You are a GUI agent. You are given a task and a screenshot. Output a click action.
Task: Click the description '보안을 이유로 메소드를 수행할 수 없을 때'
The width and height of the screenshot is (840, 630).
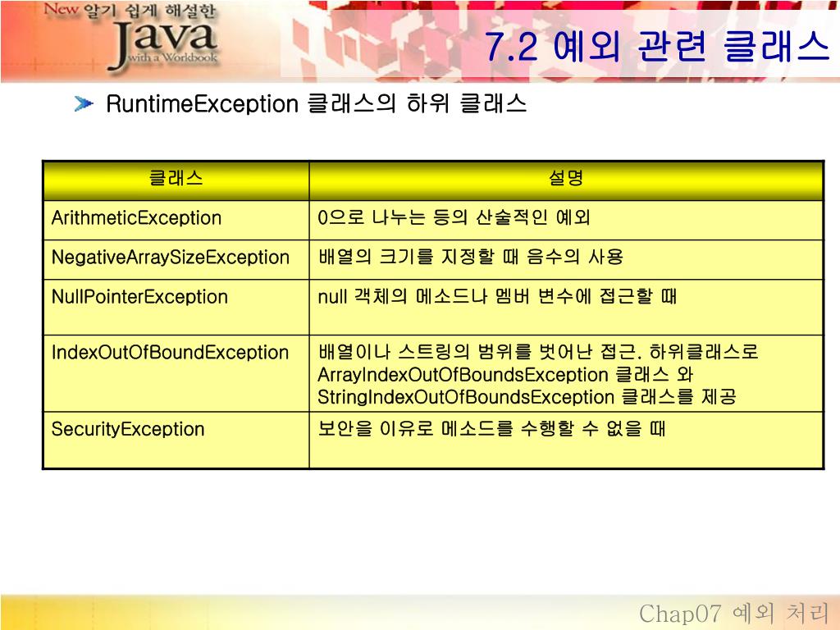(491, 428)
